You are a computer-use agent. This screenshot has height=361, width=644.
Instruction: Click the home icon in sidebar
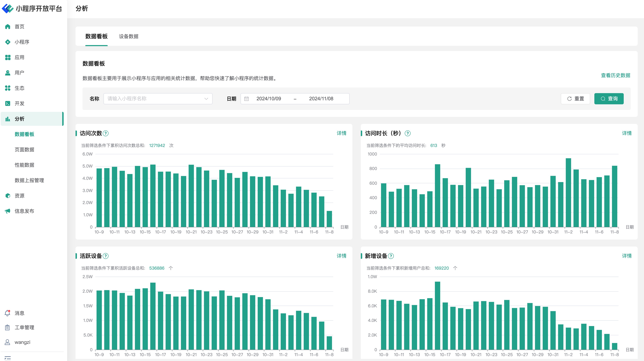click(8, 27)
